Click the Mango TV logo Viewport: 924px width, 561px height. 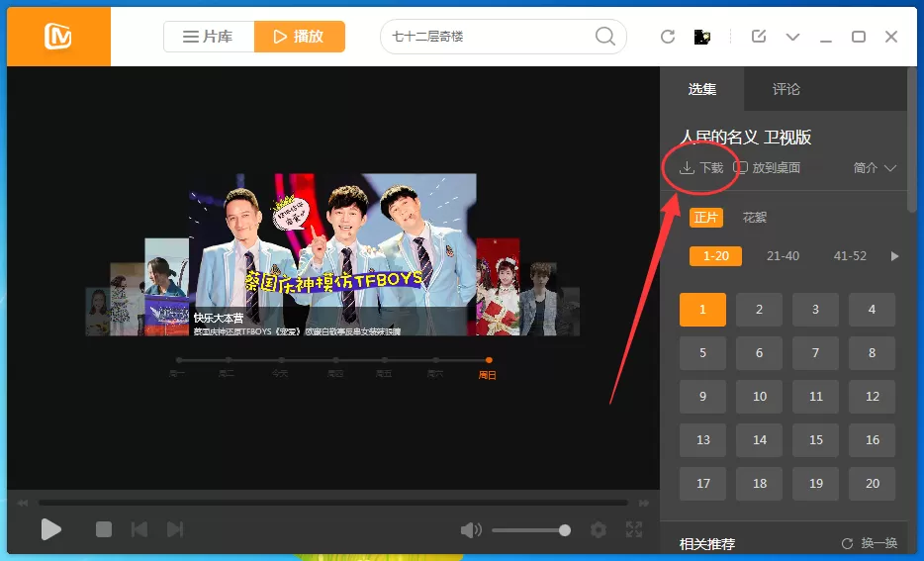click(x=58, y=37)
